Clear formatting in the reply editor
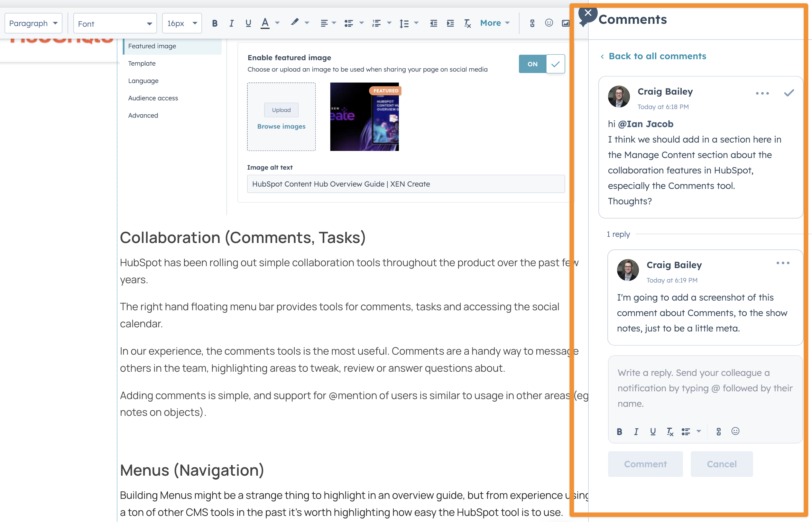 click(x=670, y=432)
